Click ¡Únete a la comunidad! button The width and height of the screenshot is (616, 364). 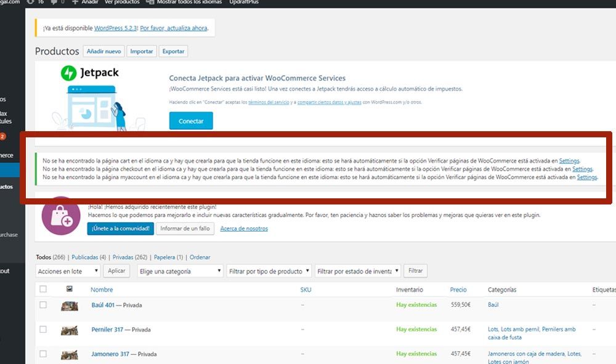(x=121, y=229)
